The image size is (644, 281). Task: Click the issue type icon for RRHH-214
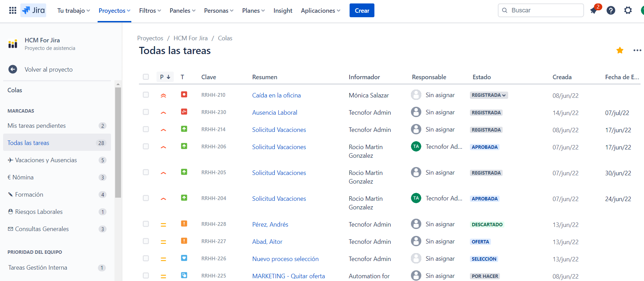[184, 129]
